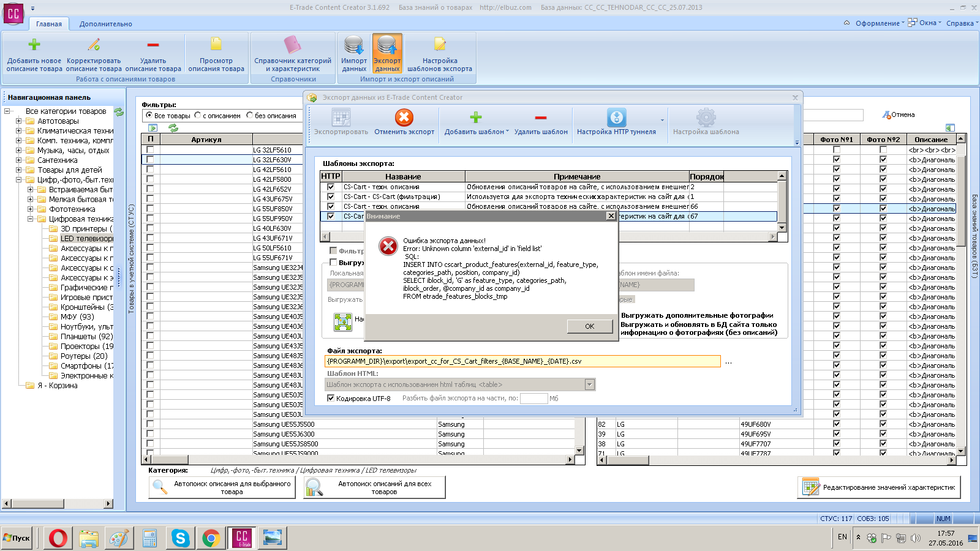
Task: Expand the Автотовары category
Action: [18, 121]
